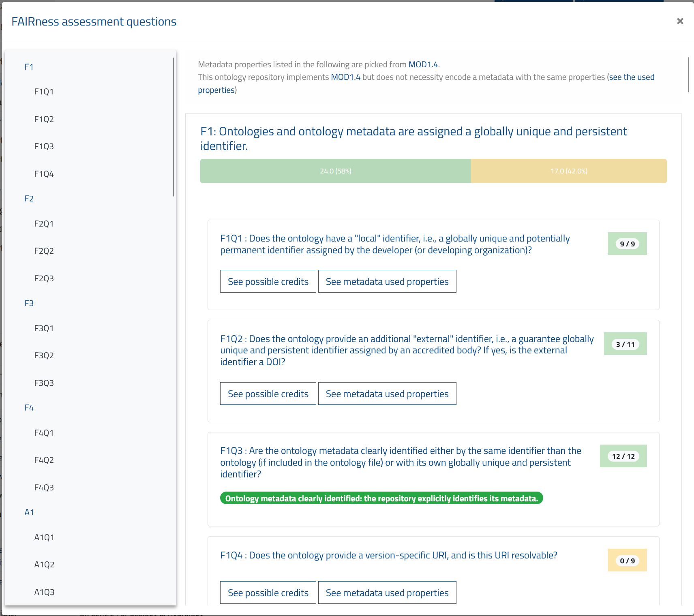Click the 9 / 9 score badge
The width and height of the screenshot is (694, 616).
[x=627, y=244]
